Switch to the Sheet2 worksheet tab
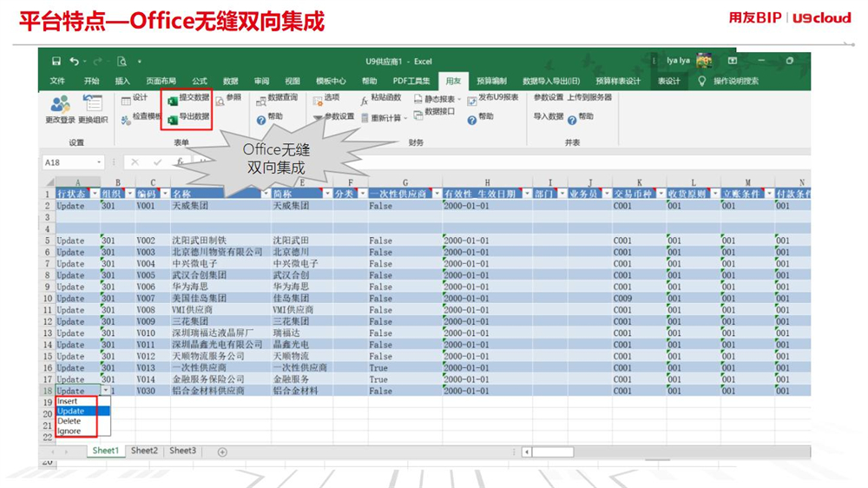 [144, 451]
